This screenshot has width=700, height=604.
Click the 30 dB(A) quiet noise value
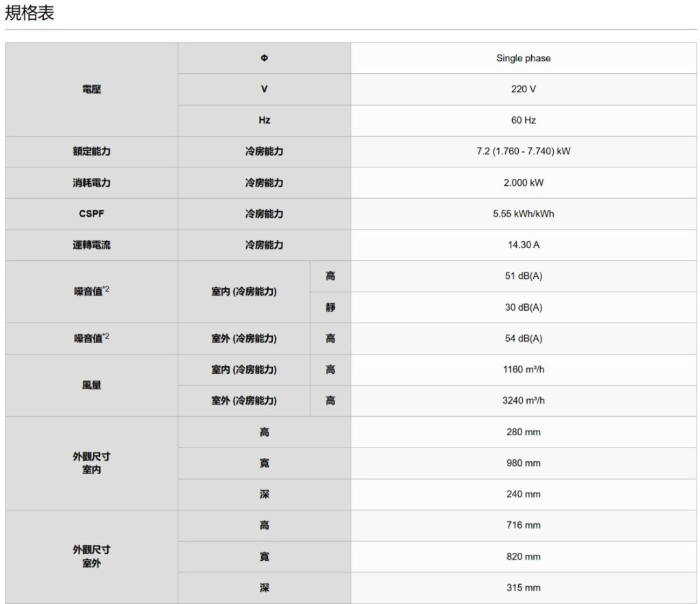click(x=523, y=307)
